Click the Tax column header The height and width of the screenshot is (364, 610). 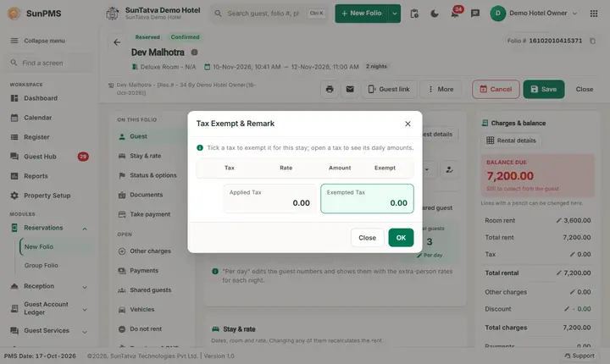[229, 168]
